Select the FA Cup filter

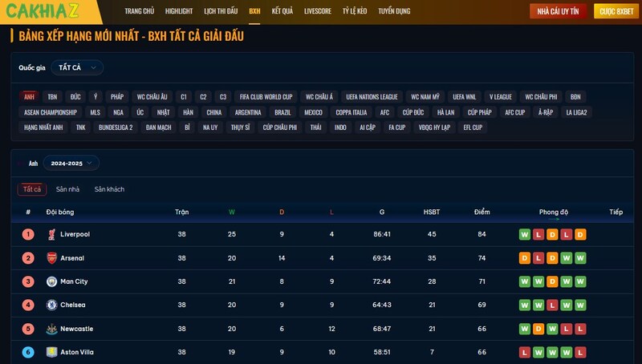pyautogui.click(x=396, y=127)
